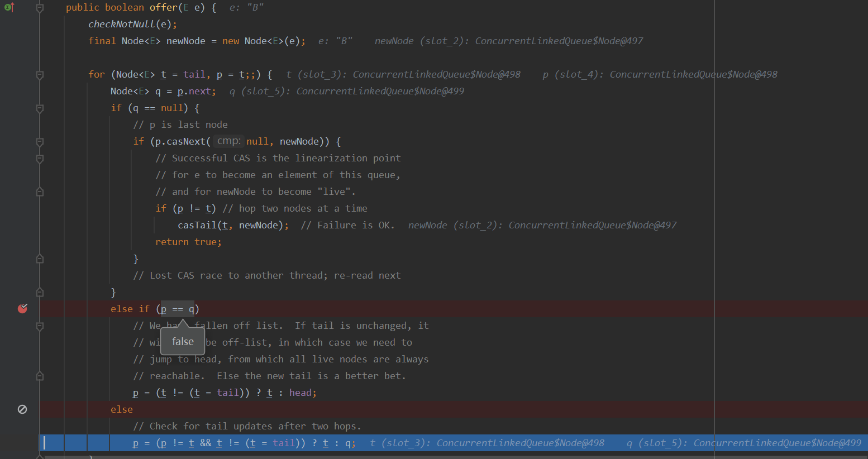Click inline hint 'ConcurrentLinkedQueue$Node@497' on newNode declaration line
The height and width of the screenshot is (459, 868).
[x=559, y=41]
